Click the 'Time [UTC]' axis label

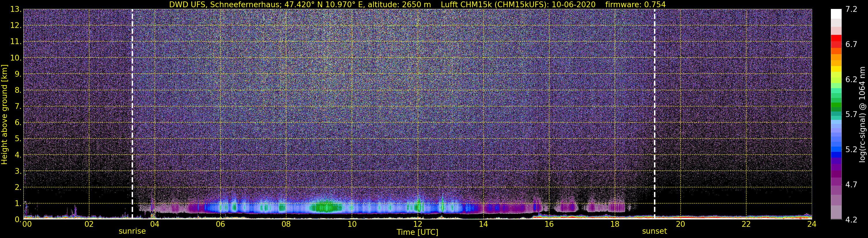coord(417,232)
